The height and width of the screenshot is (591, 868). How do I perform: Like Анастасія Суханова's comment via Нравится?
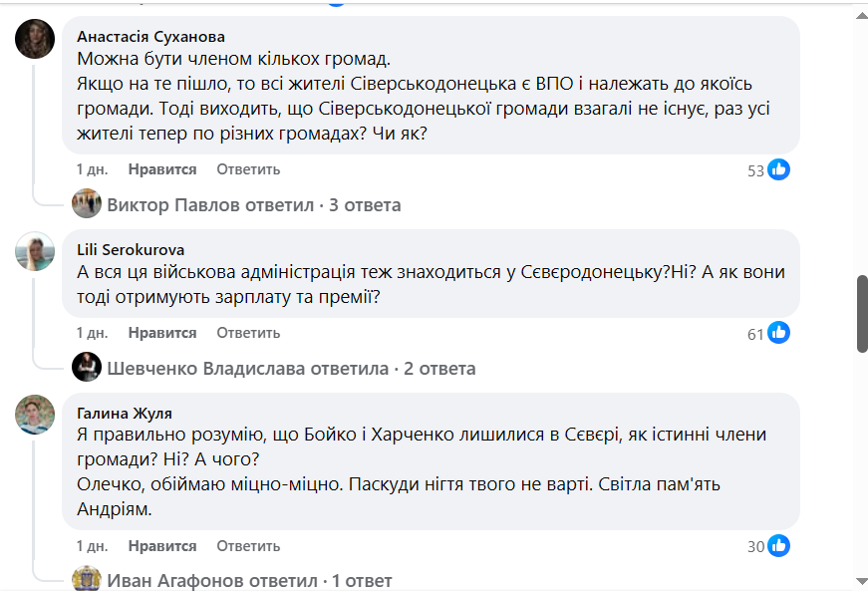click(162, 169)
